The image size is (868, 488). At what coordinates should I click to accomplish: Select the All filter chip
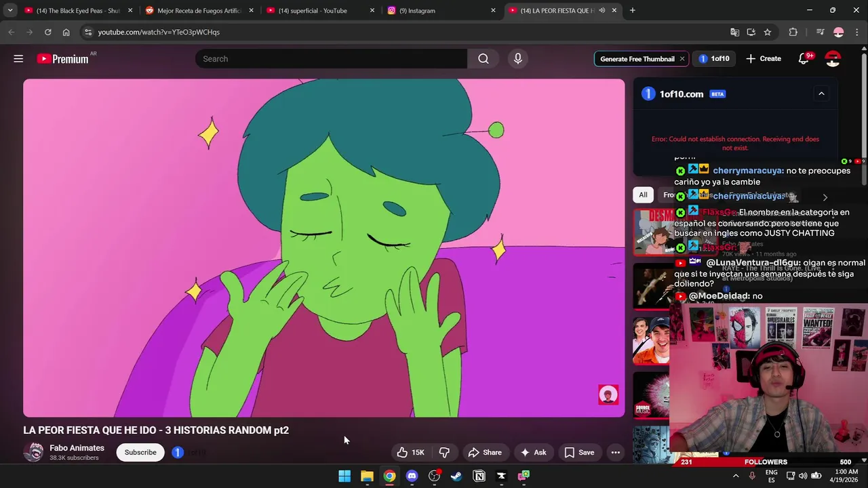(x=643, y=195)
